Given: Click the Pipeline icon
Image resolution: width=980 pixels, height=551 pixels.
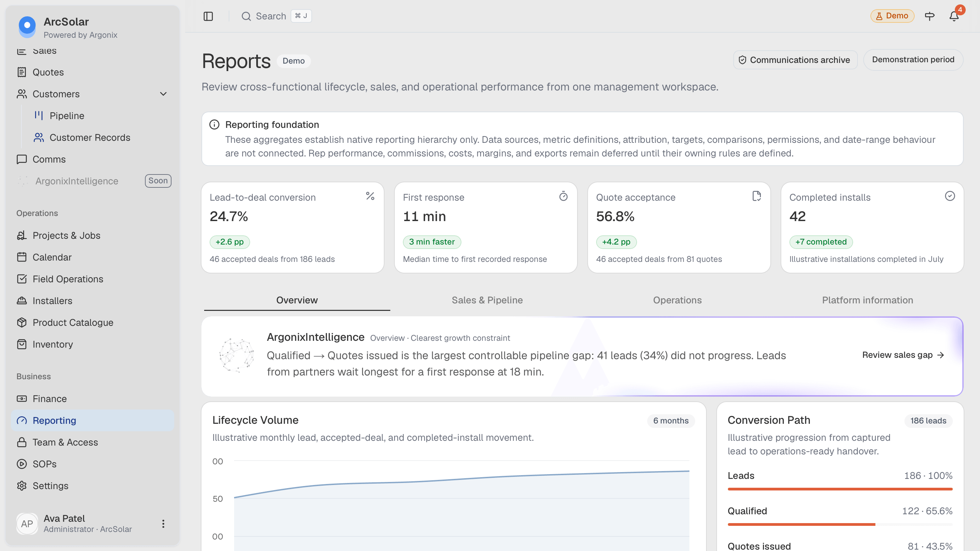Looking at the screenshot, I should tap(38, 116).
